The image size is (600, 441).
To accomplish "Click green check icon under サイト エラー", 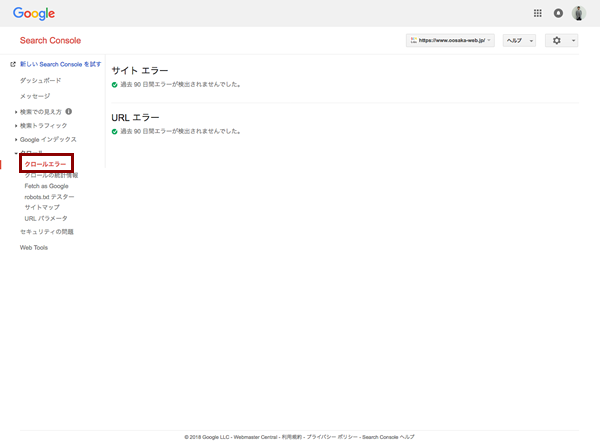I will click(114, 85).
